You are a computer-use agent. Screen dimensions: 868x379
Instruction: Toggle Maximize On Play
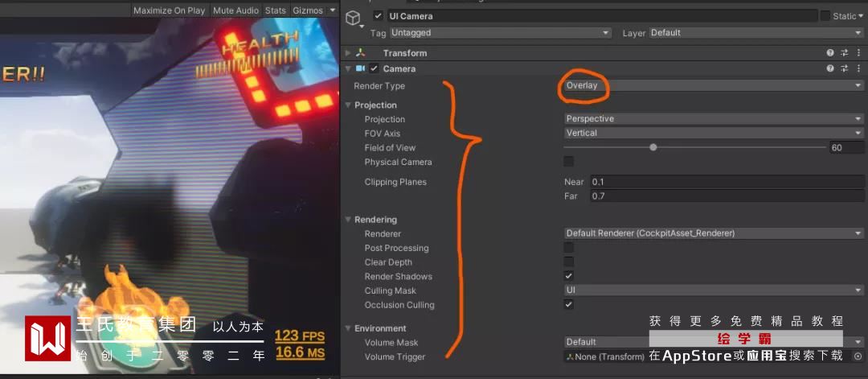(169, 10)
